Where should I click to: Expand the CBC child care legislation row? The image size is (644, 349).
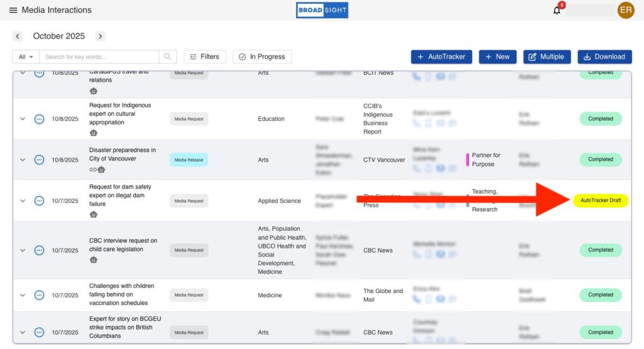[23, 250]
